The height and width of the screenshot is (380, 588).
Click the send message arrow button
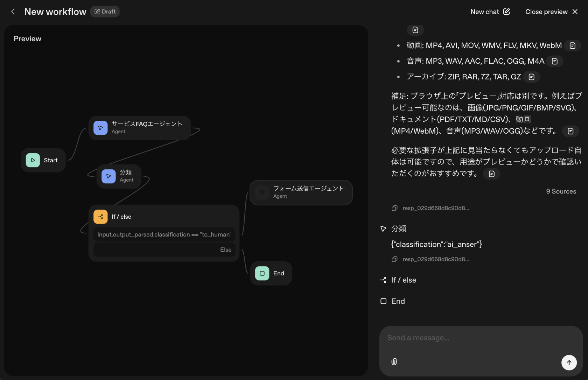point(569,363)
